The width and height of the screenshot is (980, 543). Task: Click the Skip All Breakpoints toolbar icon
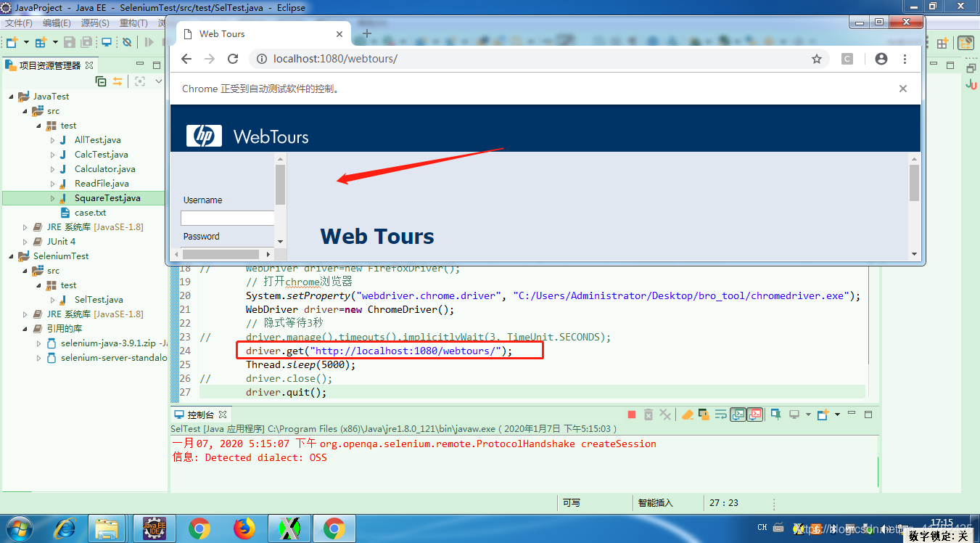[x=127, y=42]
